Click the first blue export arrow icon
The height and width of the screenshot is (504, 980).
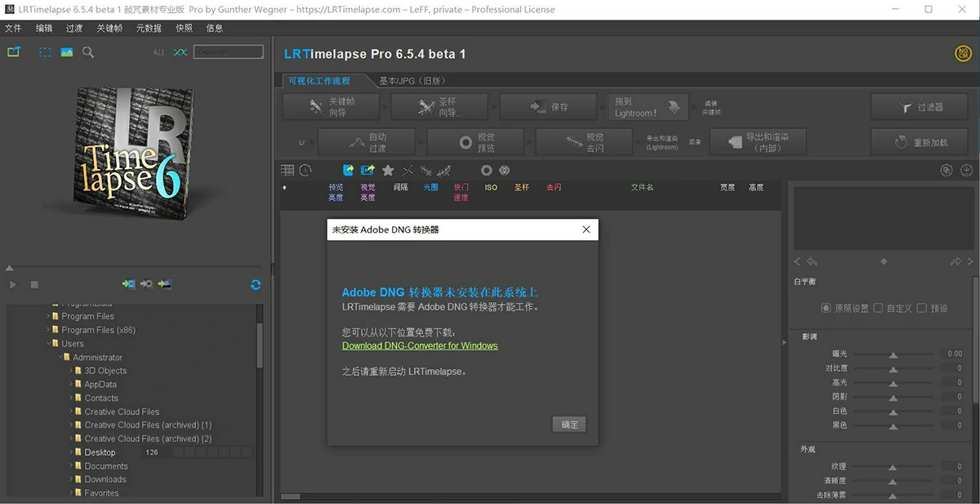pos(349,170)
